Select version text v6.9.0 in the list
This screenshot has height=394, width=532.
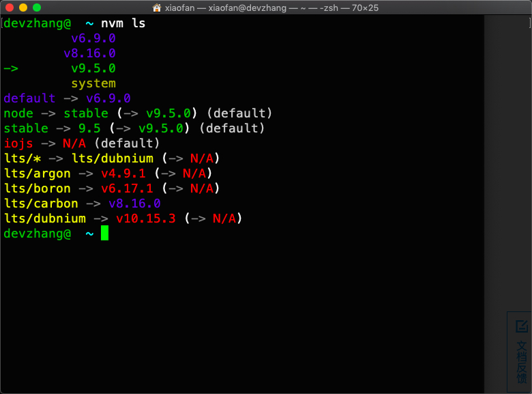click(x=93, y=38)
